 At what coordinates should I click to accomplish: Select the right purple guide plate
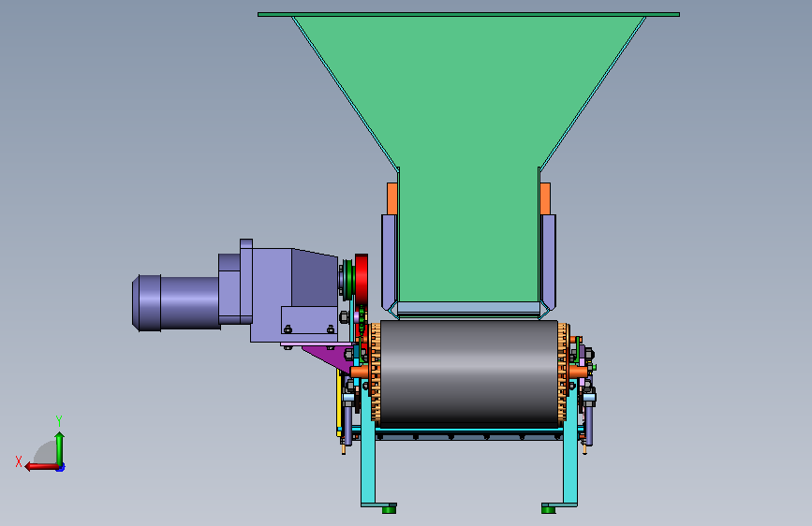[549, 261]
